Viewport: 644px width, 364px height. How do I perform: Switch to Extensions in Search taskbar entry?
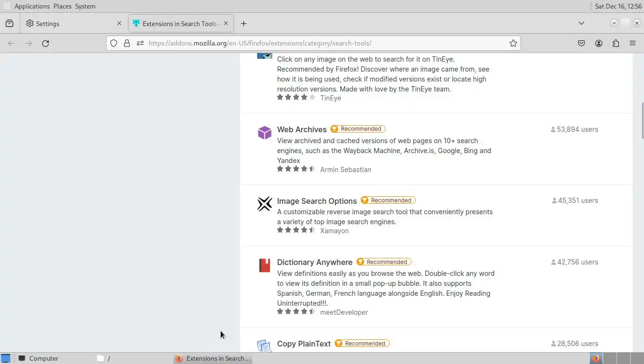pyautogui.click(x=213, y=358)
